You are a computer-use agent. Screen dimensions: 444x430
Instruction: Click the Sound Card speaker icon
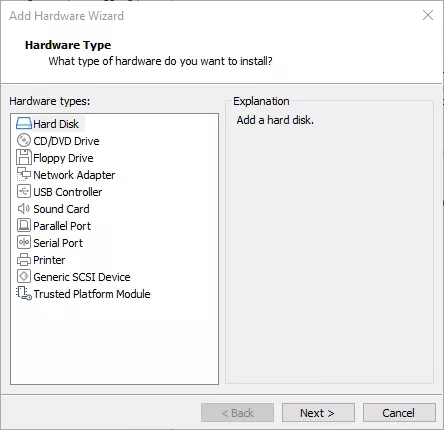click(24, 209)
